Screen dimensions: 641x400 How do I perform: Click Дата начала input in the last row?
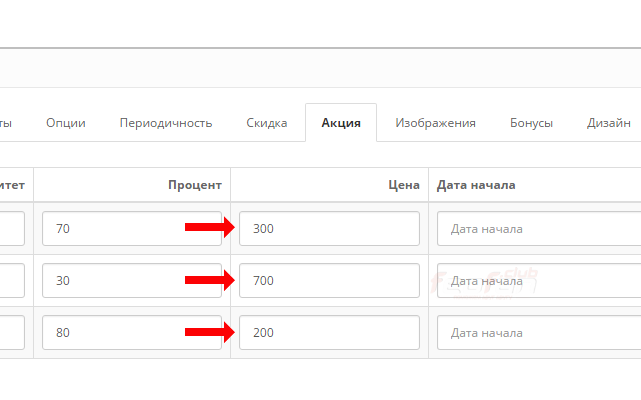click(x=539, y=333)
